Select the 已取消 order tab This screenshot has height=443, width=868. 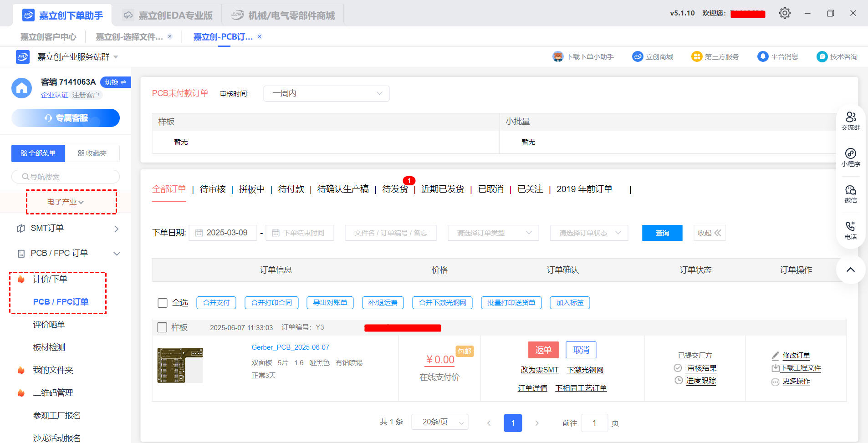pyautogui.click(x=491, y=189)
